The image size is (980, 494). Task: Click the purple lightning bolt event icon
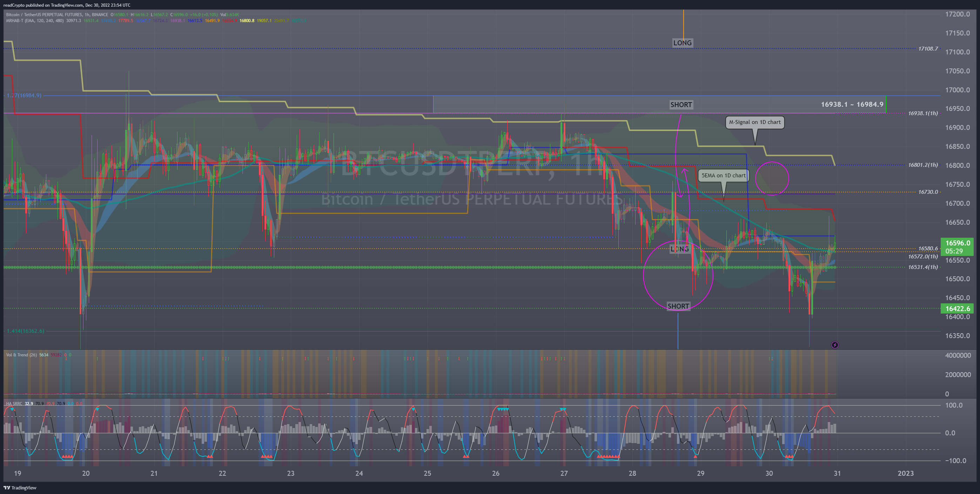835,345
